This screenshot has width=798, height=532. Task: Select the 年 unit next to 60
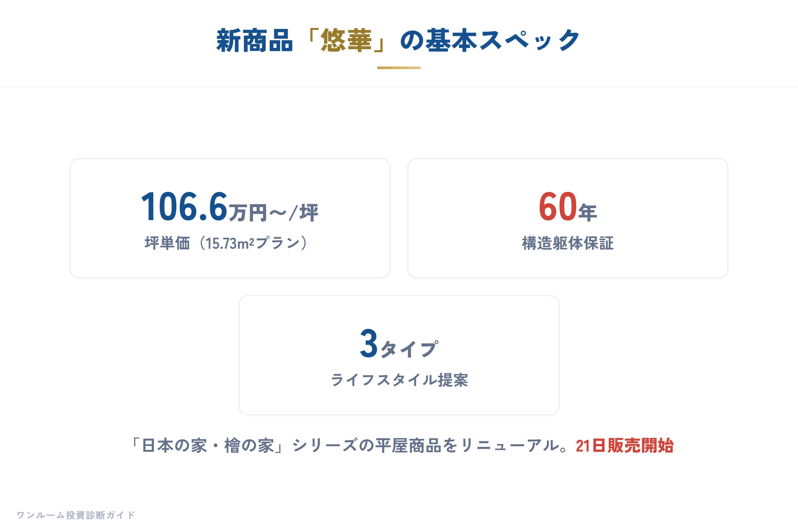pos(588,213)
